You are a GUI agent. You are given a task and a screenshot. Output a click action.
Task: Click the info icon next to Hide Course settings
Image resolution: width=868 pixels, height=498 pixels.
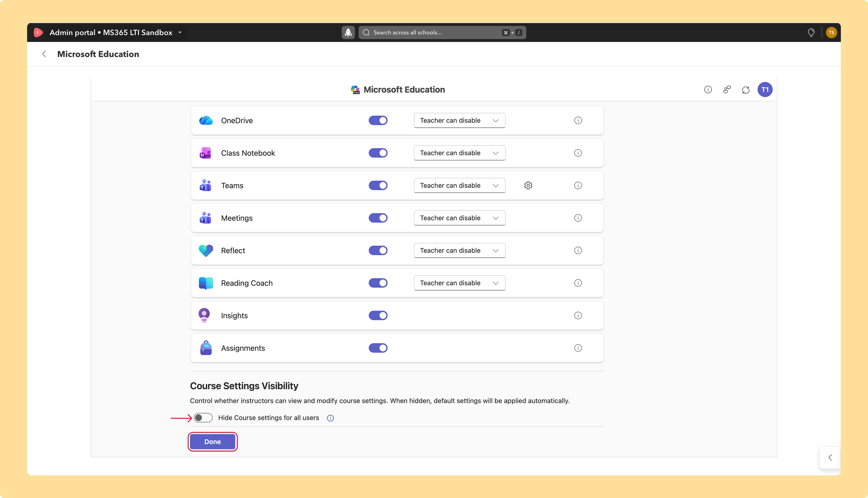(x=330, y=418)
